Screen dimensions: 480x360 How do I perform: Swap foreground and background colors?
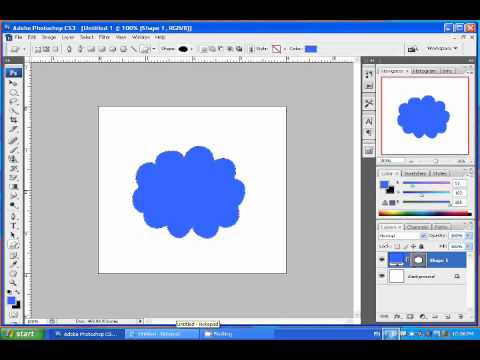[x=17, y=292]
